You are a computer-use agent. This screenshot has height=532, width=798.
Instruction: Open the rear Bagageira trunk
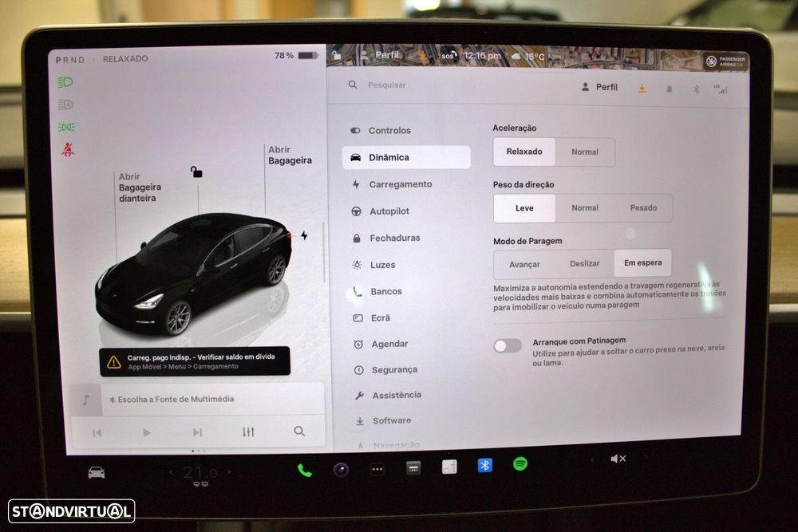coord(290,155)
